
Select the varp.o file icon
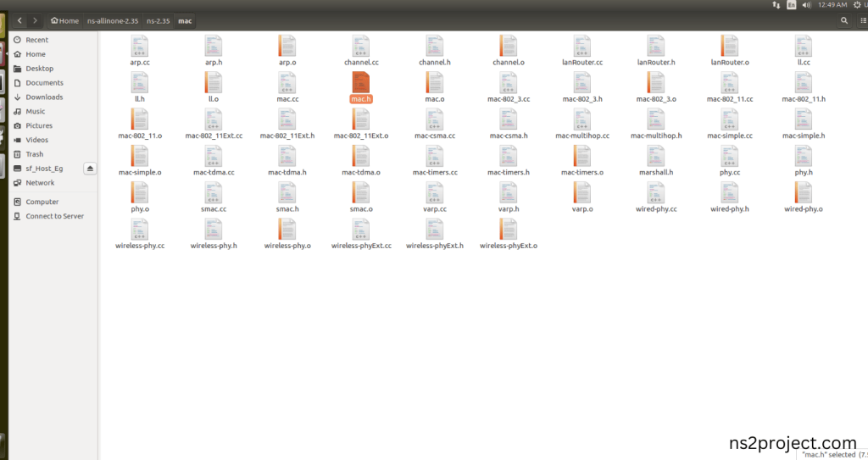click(x=581, y=192)
